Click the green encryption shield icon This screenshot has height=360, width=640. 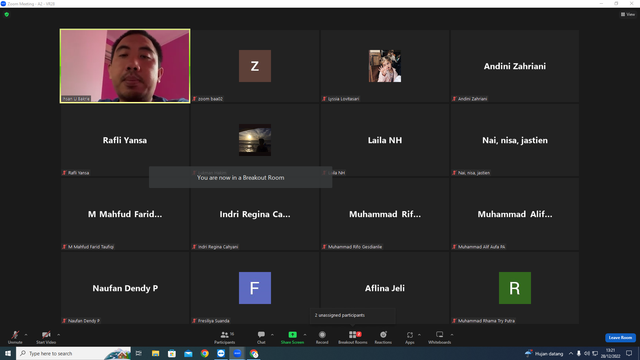coord(7,14)
